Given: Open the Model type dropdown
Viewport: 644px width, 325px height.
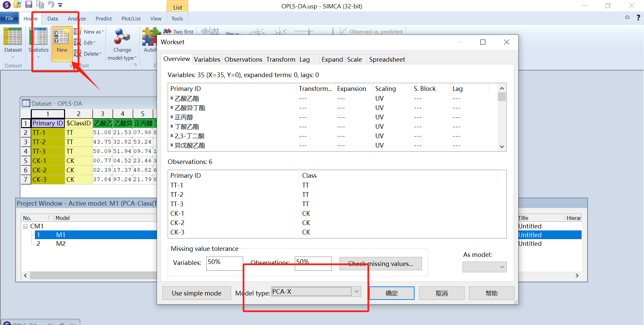Looking at the screenshot, I should (x=357, y=292).
